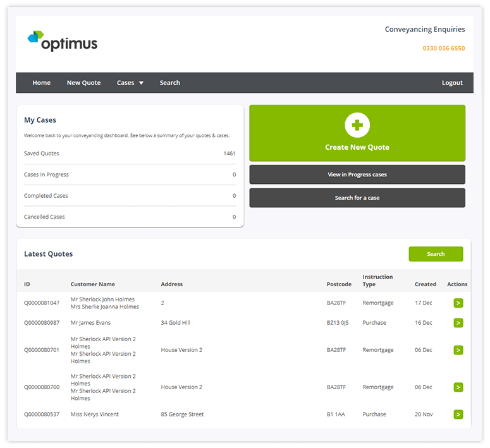
Task: Open quote Q0000080987 with its green arrow
Action: click(x=458, y=323)
